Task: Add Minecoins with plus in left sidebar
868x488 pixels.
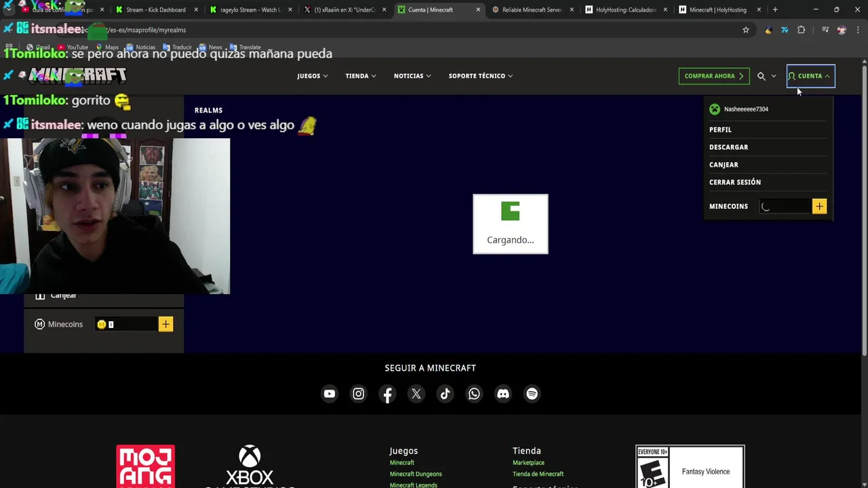Action: coord(165,324)
